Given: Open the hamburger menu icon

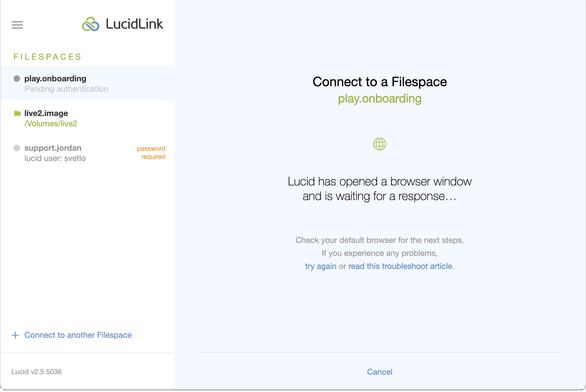Looking at the screenshot, I should click(17, 25).
